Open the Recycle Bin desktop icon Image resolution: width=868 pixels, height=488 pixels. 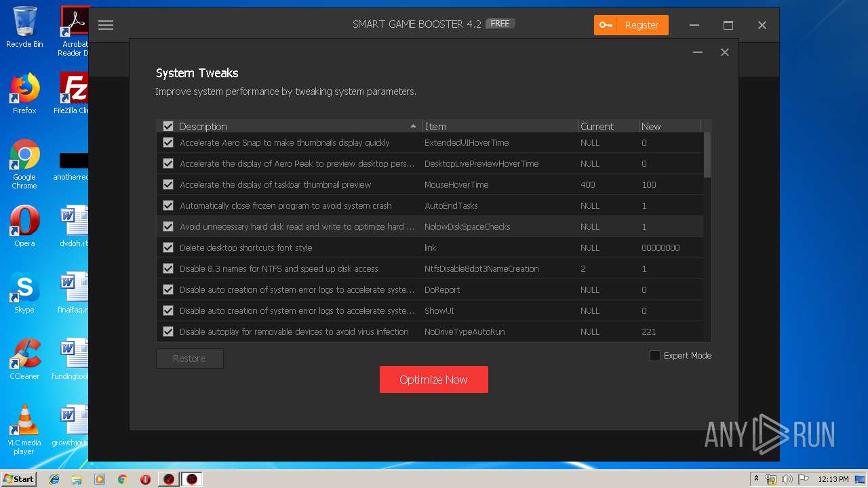(x=24, y=27)
